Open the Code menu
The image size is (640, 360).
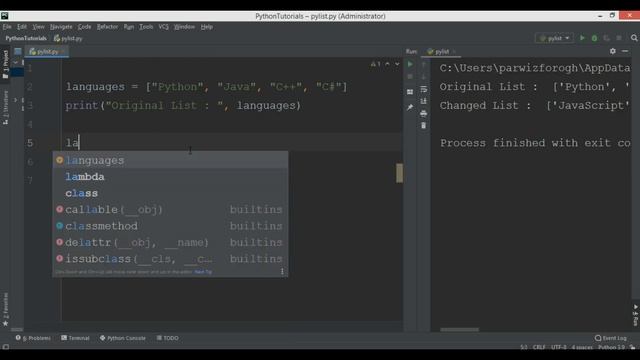point(84,27)
